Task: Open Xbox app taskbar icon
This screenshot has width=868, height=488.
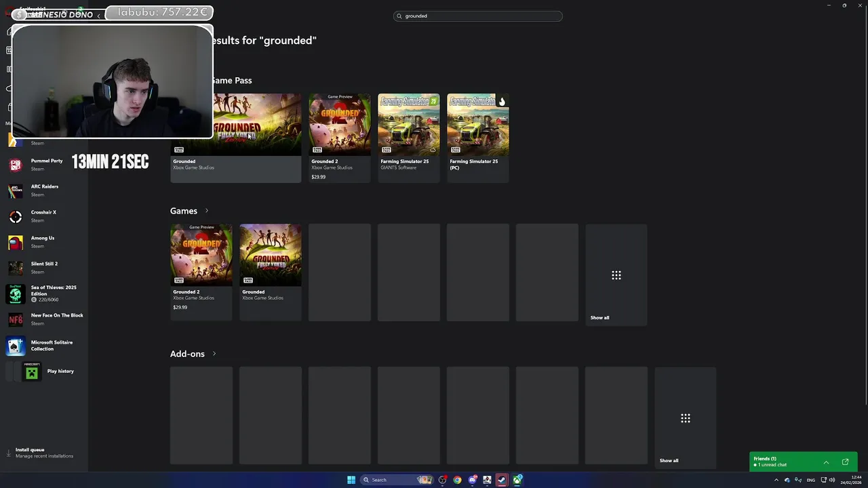Action: (517, 480)
